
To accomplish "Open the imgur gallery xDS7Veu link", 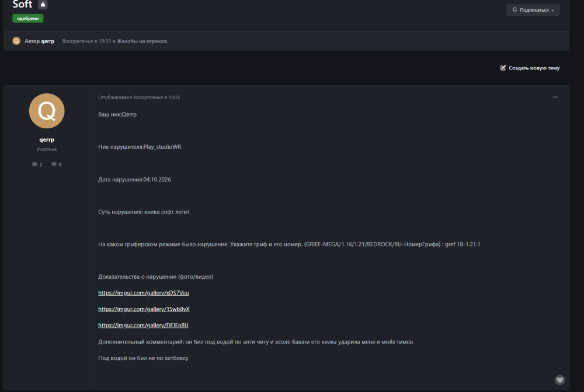I will pyautogui.click(x=144, y=293).
